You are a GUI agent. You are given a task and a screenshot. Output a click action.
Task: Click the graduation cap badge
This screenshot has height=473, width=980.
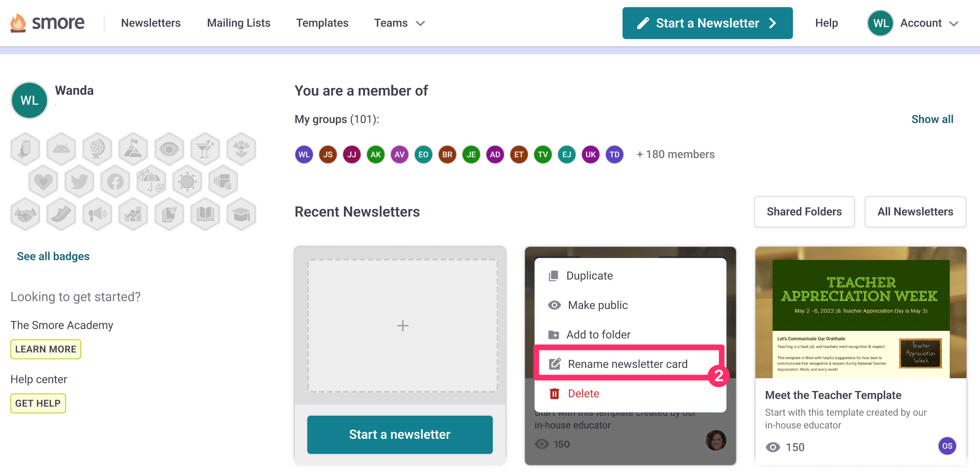241,215
